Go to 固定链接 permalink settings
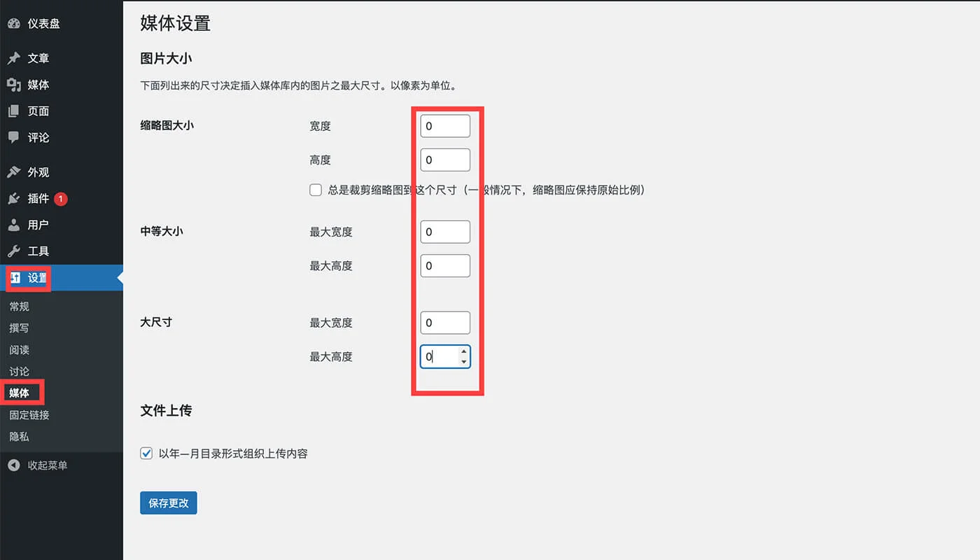This screenshot has height=560, width=980. click(28, 414)
